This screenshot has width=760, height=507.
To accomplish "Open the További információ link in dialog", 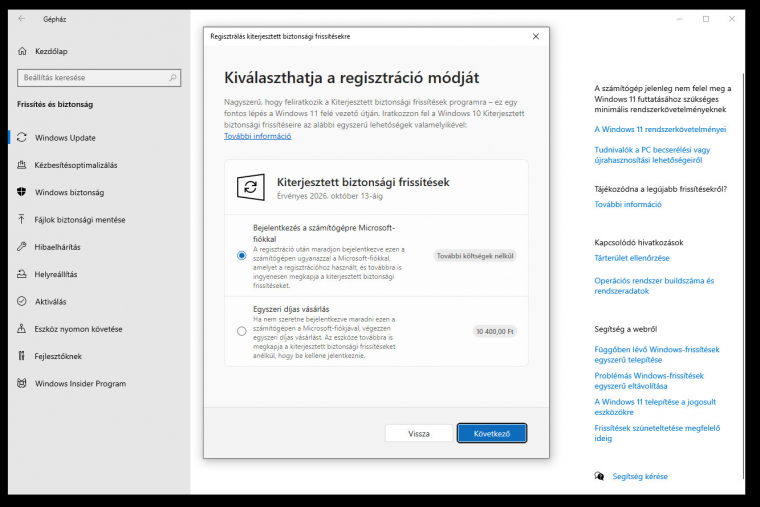I will (258, 136).
